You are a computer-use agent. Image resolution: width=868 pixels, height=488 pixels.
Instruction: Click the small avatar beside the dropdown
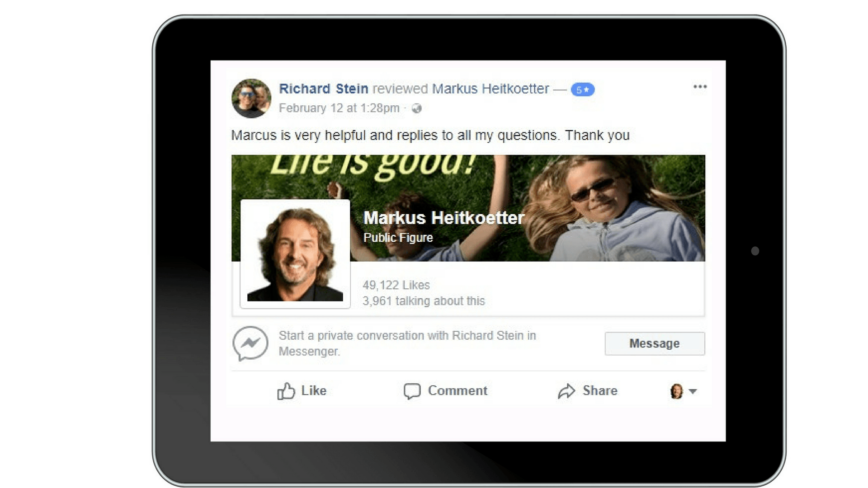pos(676,391)
